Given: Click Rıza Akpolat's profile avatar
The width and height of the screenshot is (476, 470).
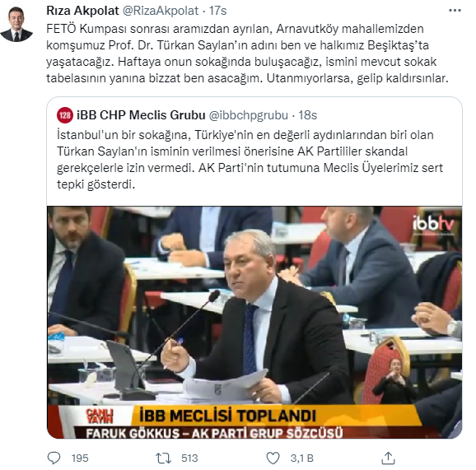Looking at the screenshot, I should click(16, 24).
